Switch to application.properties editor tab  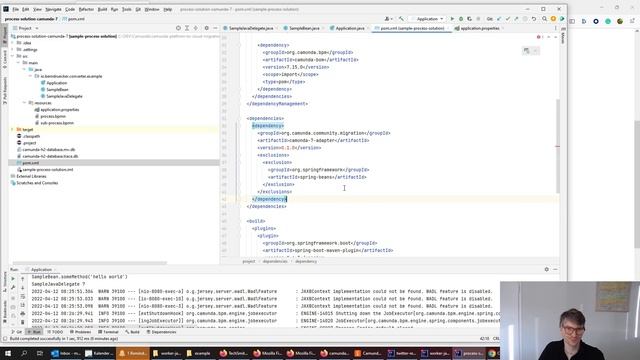479,28
